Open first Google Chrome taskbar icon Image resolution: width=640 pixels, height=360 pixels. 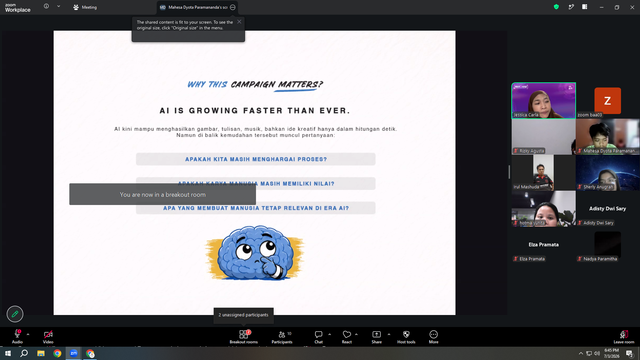[57, 353]
